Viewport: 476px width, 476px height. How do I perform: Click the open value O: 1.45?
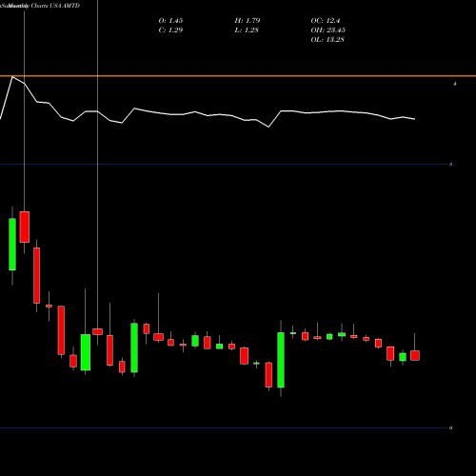[170, 21]
